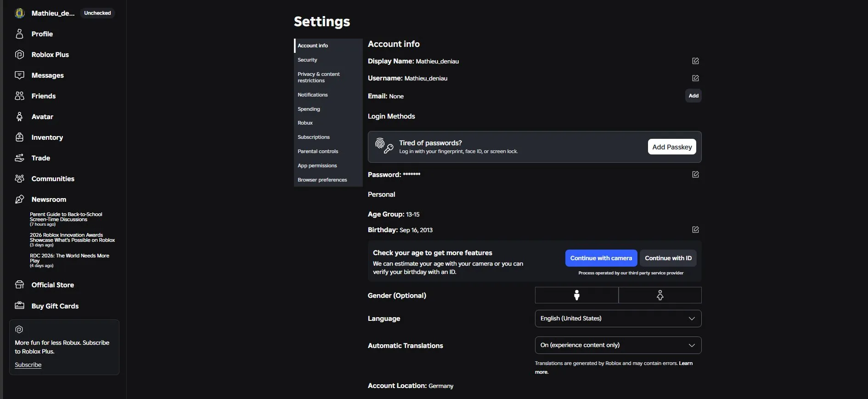This screenshot has width=868, height=399.
Task: Click the user avatar icon next to Mathieu_de...
Action: click(19, 13)
